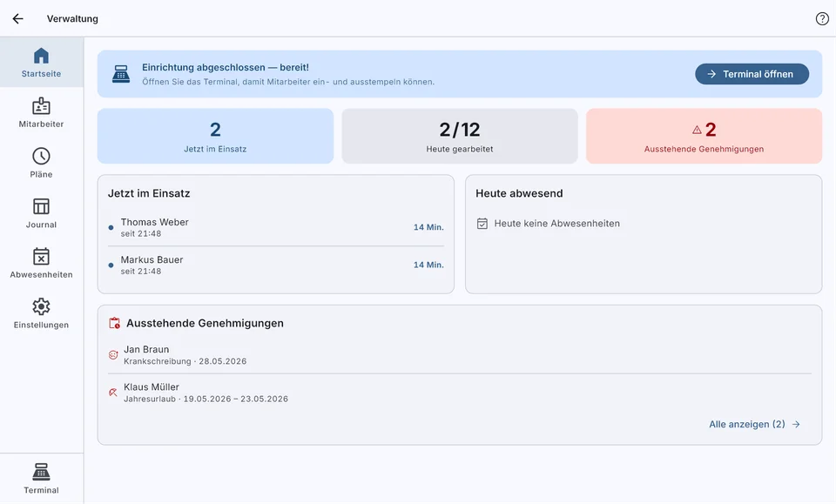Open Klaus Müller's Jahresurlaub request
The height and width of the screenshot is (504, 836).
[460, 393]
